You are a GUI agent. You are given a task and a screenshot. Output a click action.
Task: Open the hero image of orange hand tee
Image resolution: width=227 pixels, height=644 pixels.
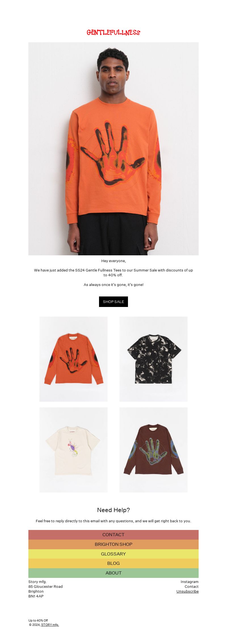tap(113, 149)
